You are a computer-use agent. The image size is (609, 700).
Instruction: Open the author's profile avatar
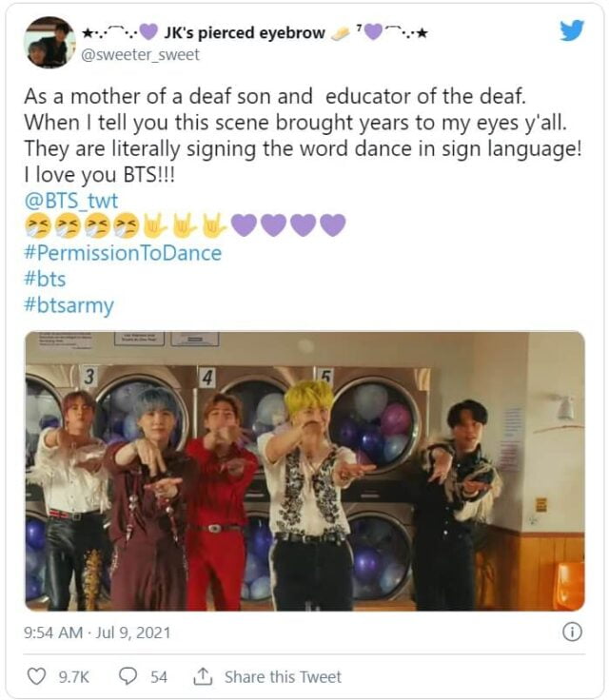(x=49, y=43)
